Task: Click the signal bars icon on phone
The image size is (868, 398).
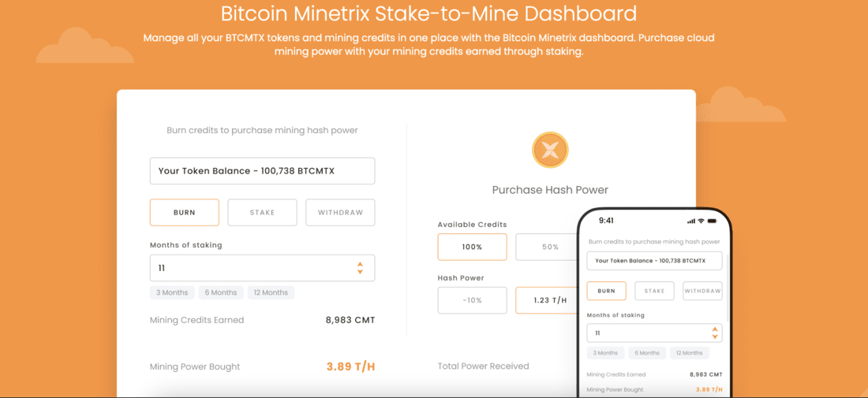Action: tap(691, 221)
